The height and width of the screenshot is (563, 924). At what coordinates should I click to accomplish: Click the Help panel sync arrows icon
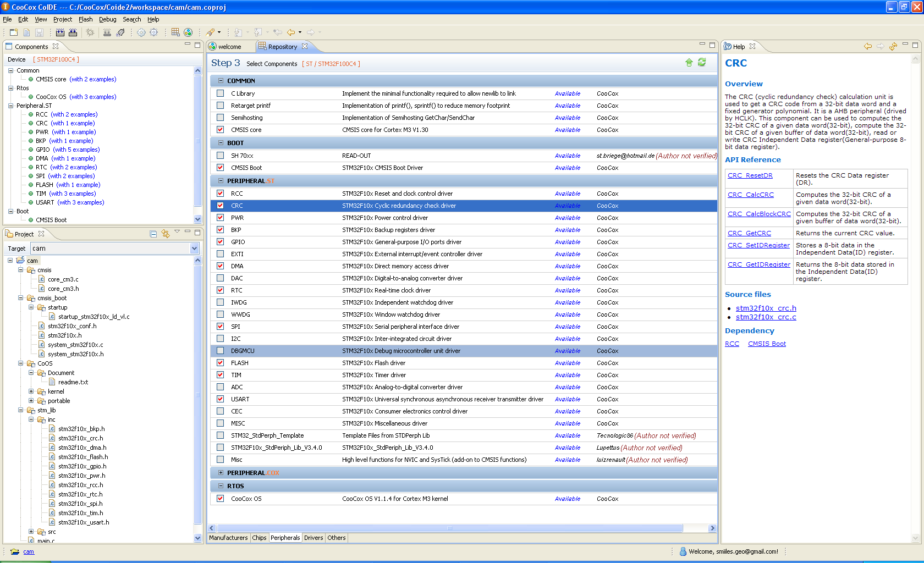893,46
